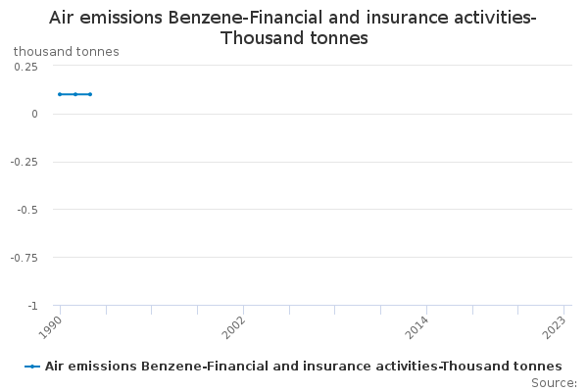This screenshot has width=588, height=392.
Task: Select the 1990 x-axis label
Action: click(51, 327)
